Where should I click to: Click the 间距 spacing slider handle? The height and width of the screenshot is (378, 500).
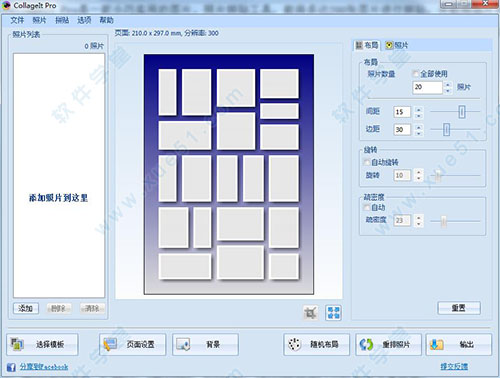[462, 112]
